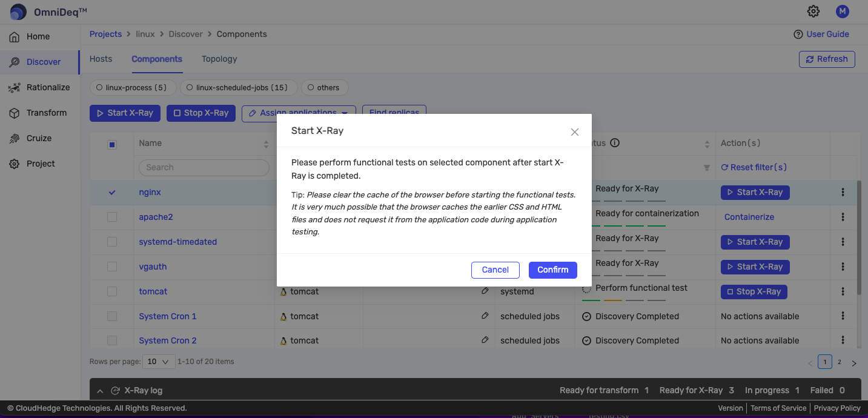Click the Name column sort arrows
The width and height of the screenshot is (868, 418).
[265, 144]
